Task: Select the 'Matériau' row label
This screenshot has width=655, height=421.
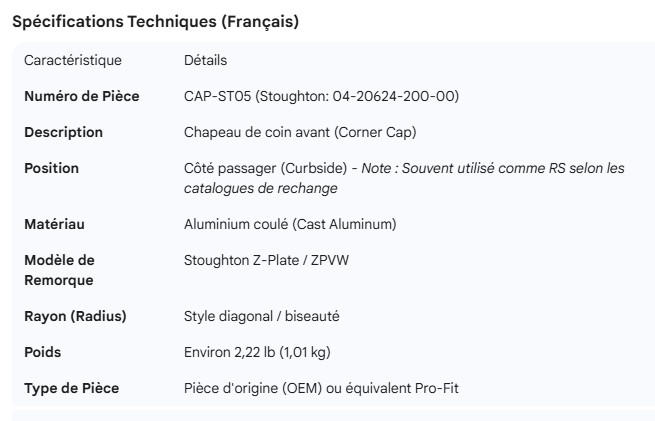Action: 54,224
